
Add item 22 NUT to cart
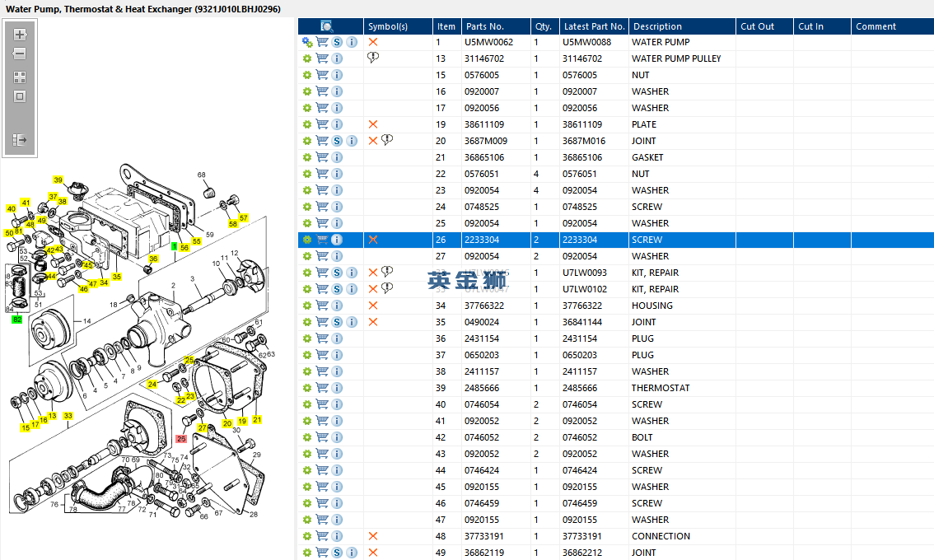tap(322, 174)
